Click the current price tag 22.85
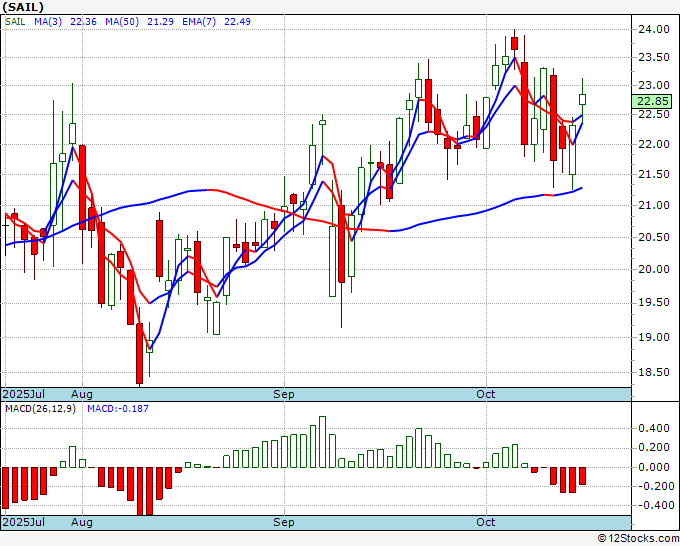The image size is (680, 546). click(x=653, y=101)
